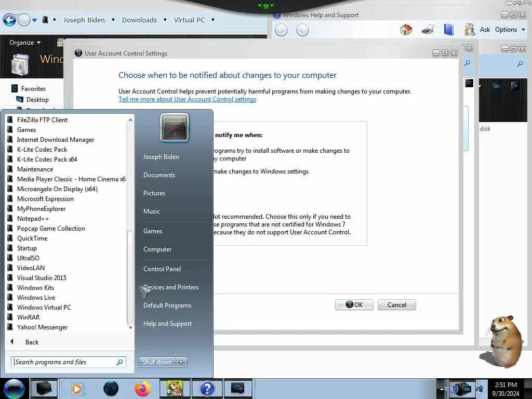Viewport: 532px width, 399px height.
Task: Open Microsoft Expression folder
Action: 45,199
